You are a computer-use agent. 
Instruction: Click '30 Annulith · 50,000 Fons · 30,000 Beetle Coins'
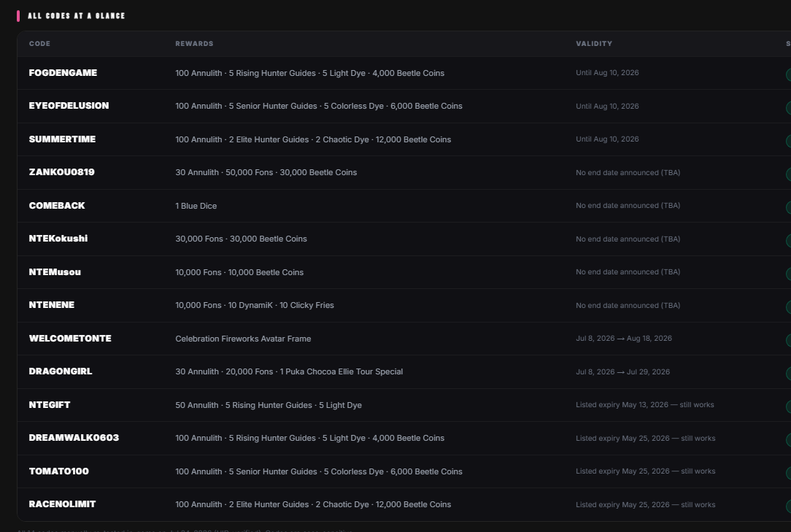click(266, 173)
